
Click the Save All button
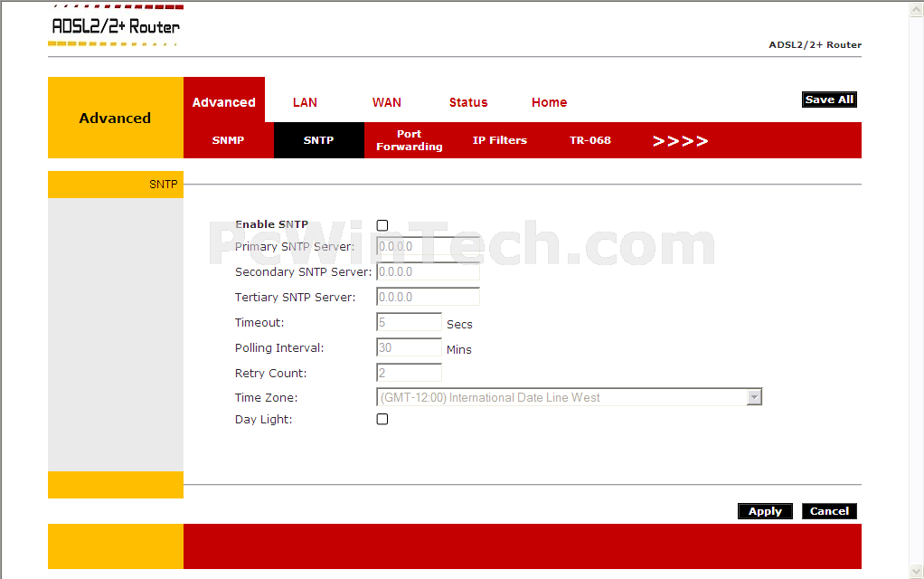coord(829,100)
